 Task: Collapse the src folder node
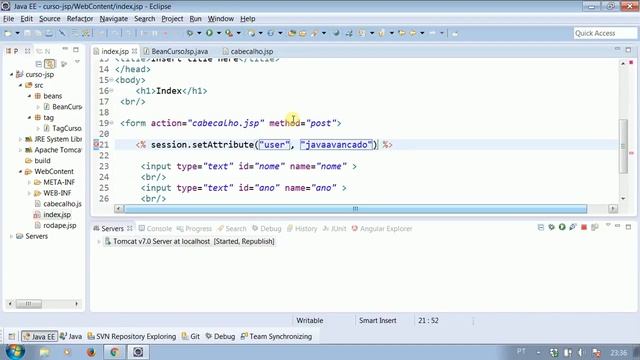click(x=20, y=85)
